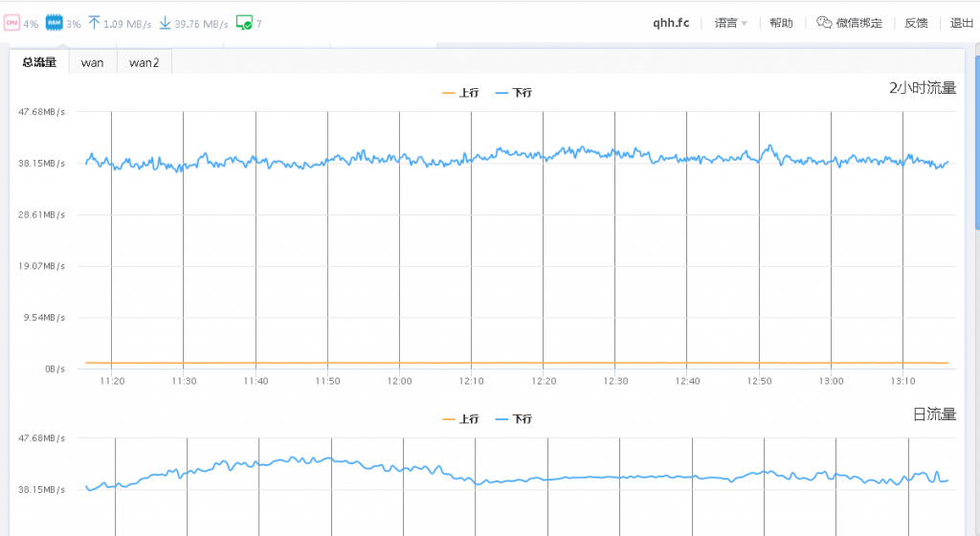Click the 微信绑定 text link
980x536 pixels.
[858, 23]
